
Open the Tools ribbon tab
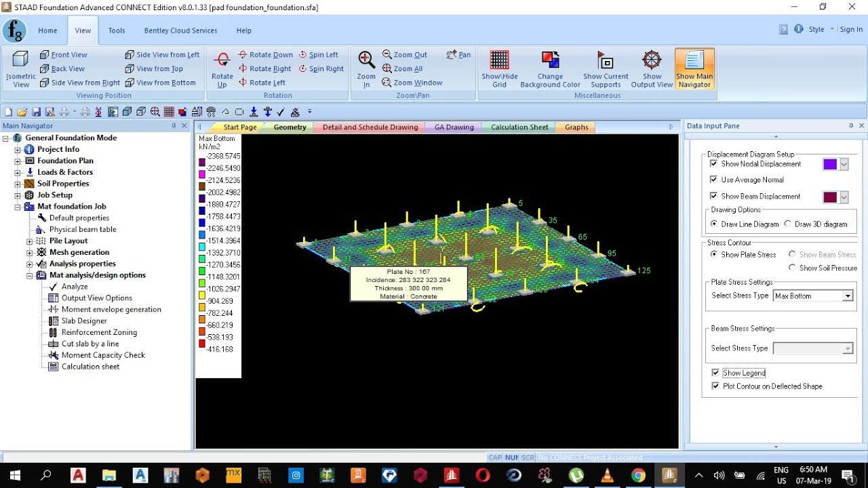pyautogui.click(x=117, y=30)
